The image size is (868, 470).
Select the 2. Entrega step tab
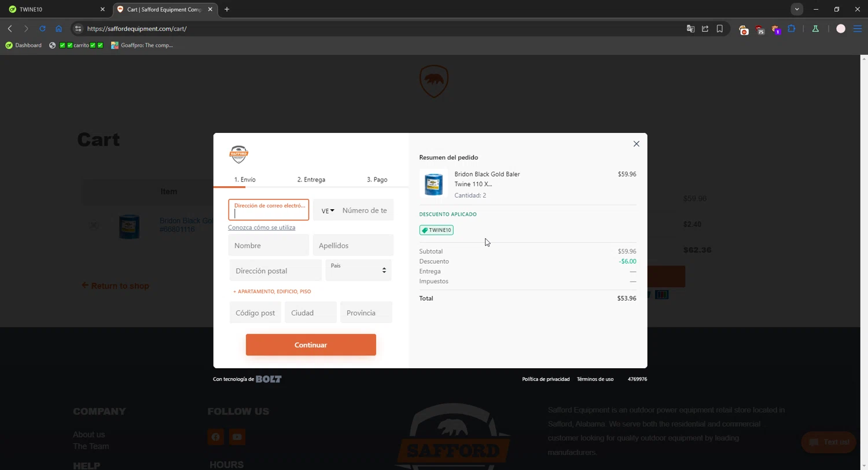click(x=311, y=180)
